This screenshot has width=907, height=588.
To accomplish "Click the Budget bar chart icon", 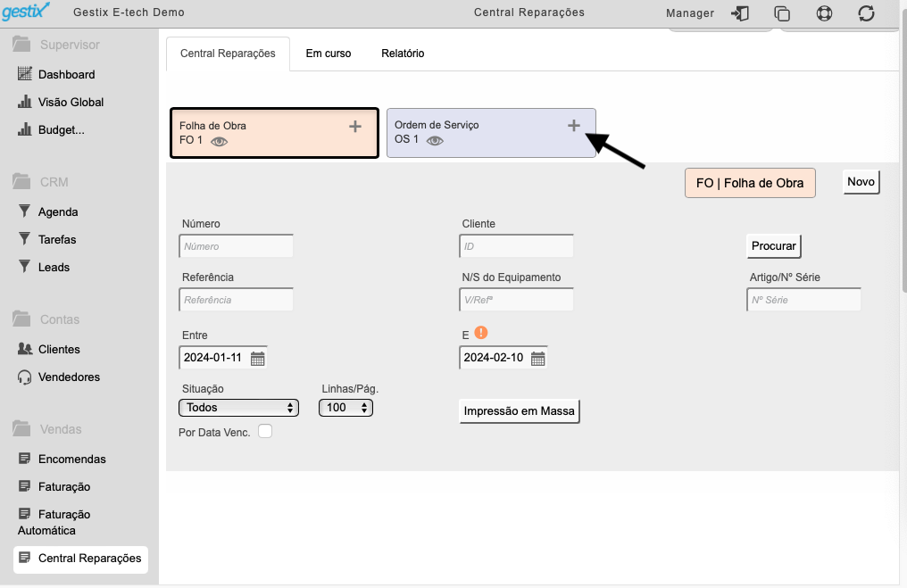I will (24, 129).
